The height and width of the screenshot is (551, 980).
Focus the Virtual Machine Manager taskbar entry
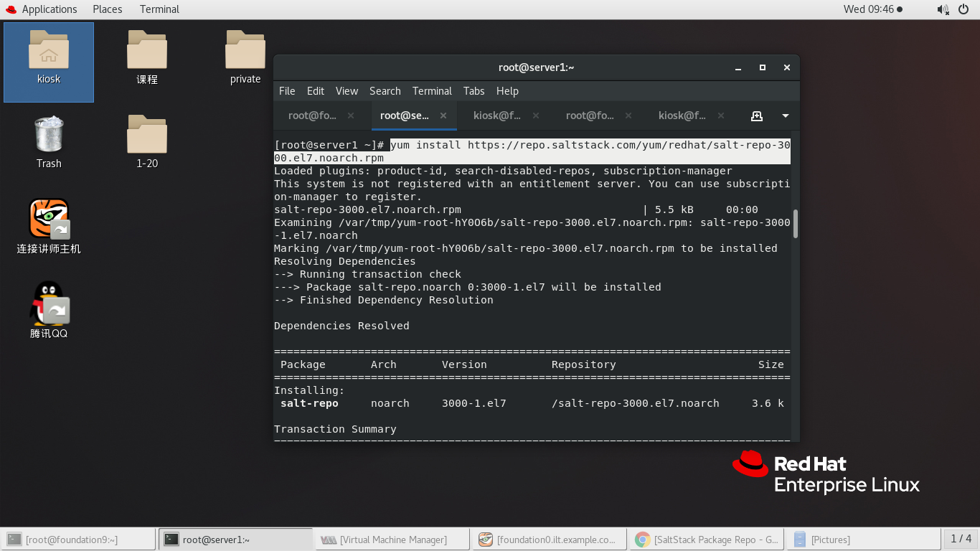click(x=392, y=539)
